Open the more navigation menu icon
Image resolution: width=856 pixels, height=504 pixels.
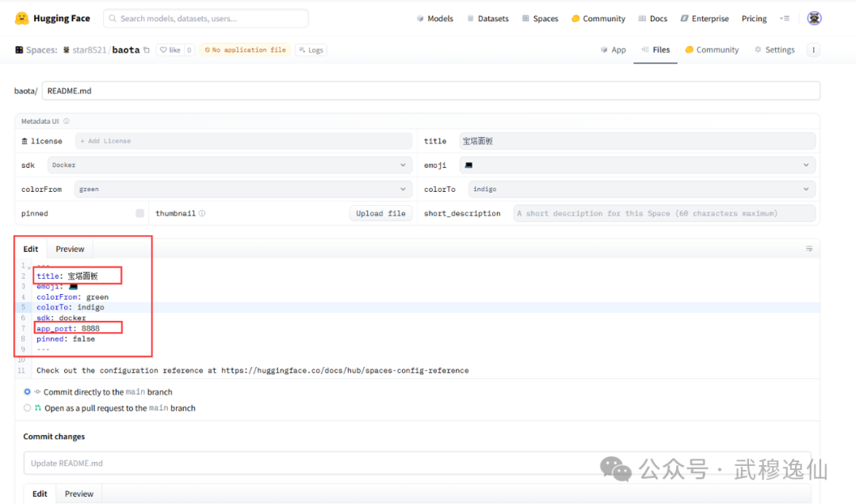pyautogui.click(x=785, y=18)
